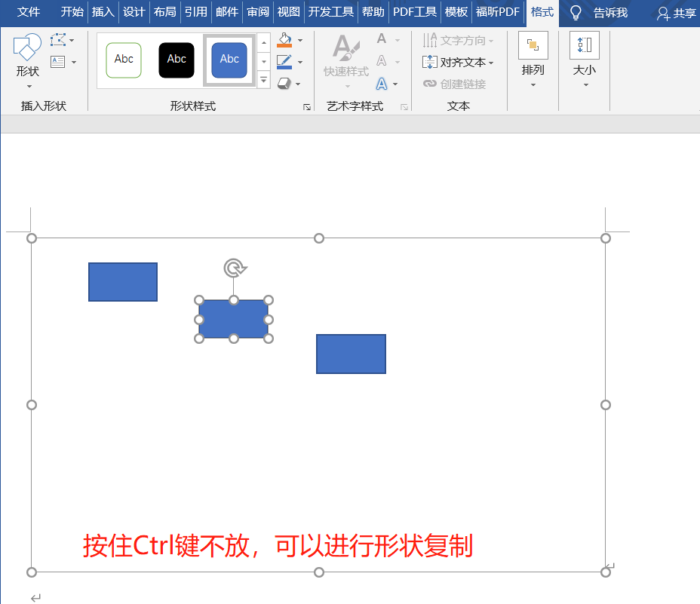
Task: Click the 告诉我 lightbulb search
Action: pyautogui.click(x=599, y=13)
